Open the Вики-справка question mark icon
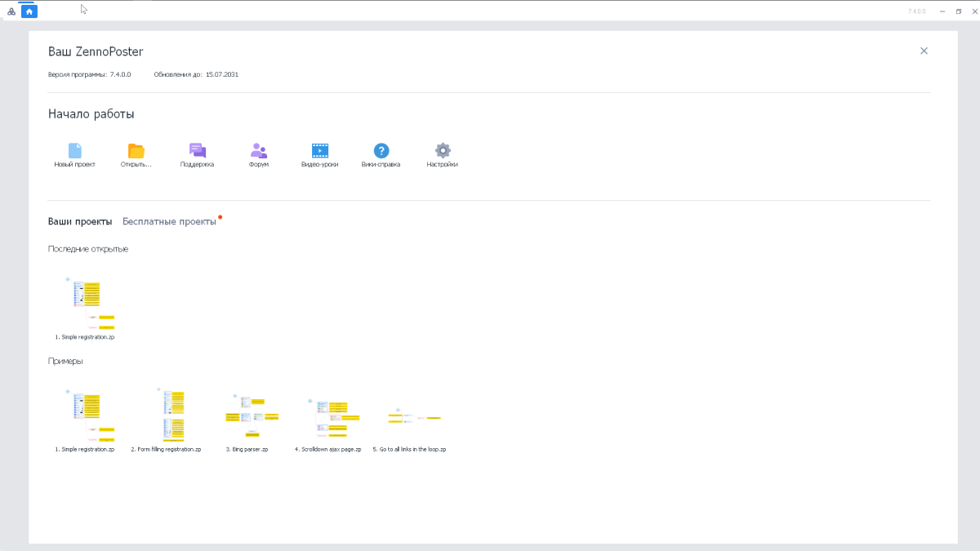980x551 pixels. pyautogui.click(x=381, y=150)
